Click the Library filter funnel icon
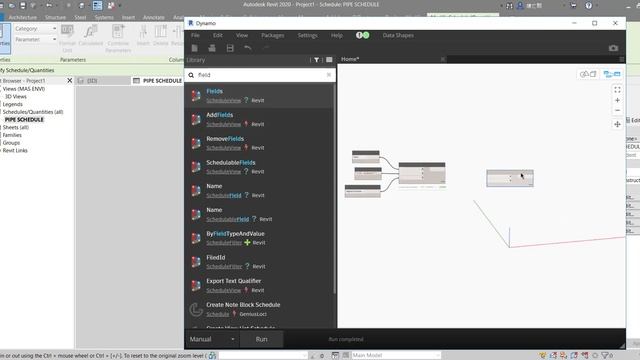The width and height of the screenshot is (640, 360). point(316,60)
